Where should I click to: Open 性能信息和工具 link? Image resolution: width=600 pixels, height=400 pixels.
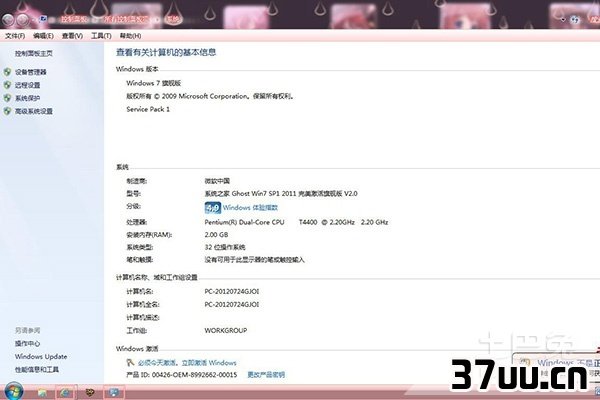(37, 369)
